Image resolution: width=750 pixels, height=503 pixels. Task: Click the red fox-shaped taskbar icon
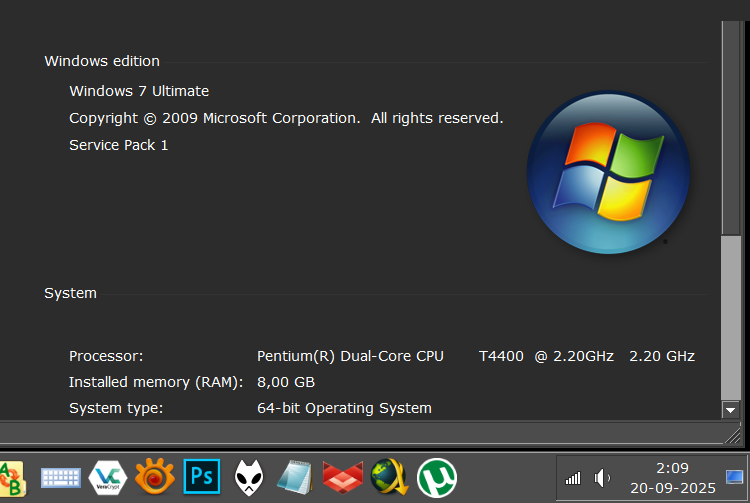coord(342,477)
